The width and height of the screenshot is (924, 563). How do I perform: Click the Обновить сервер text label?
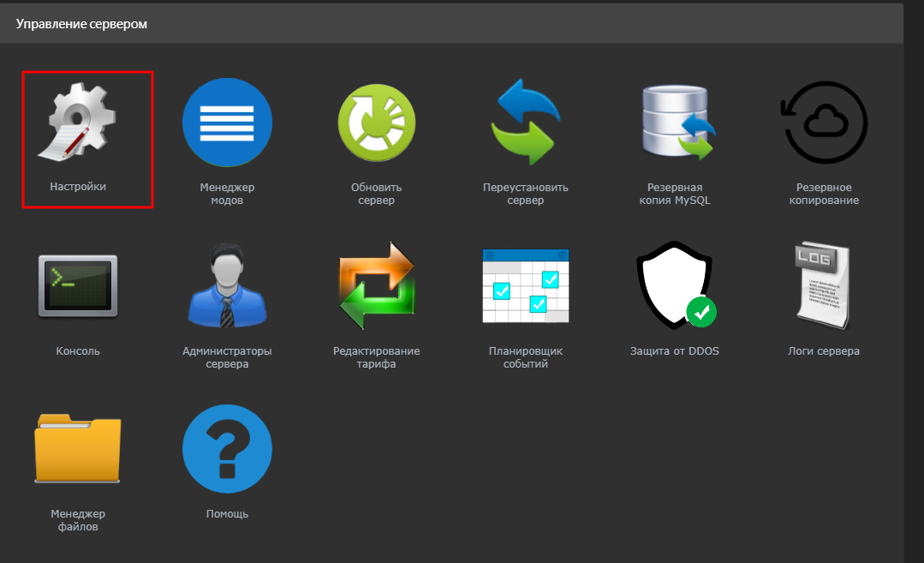tap(377, 194)
